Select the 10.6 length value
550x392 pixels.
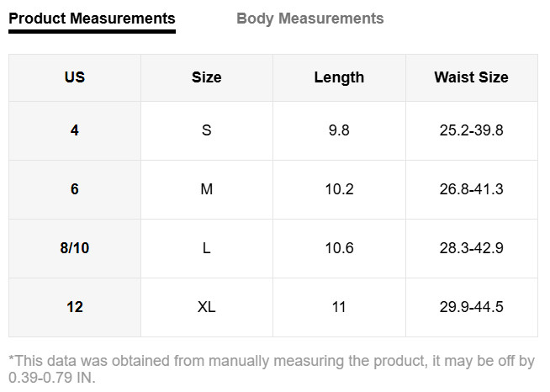coord(339,248)
